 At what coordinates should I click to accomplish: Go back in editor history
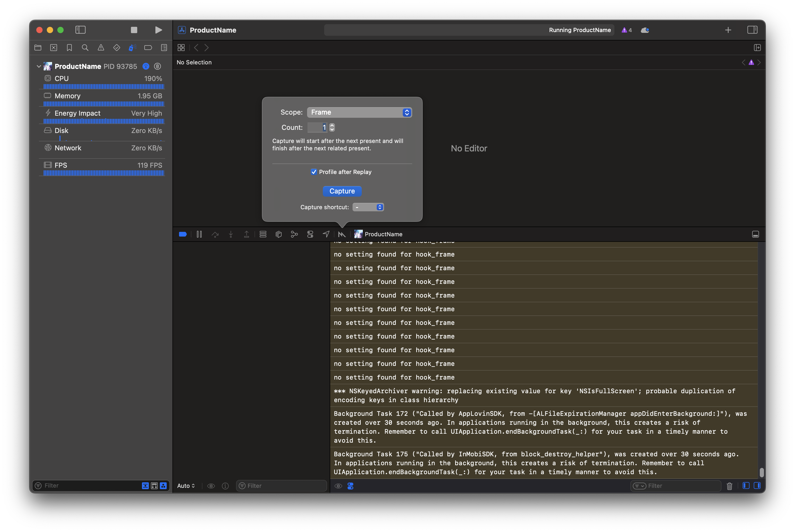(x=196, y=48)
